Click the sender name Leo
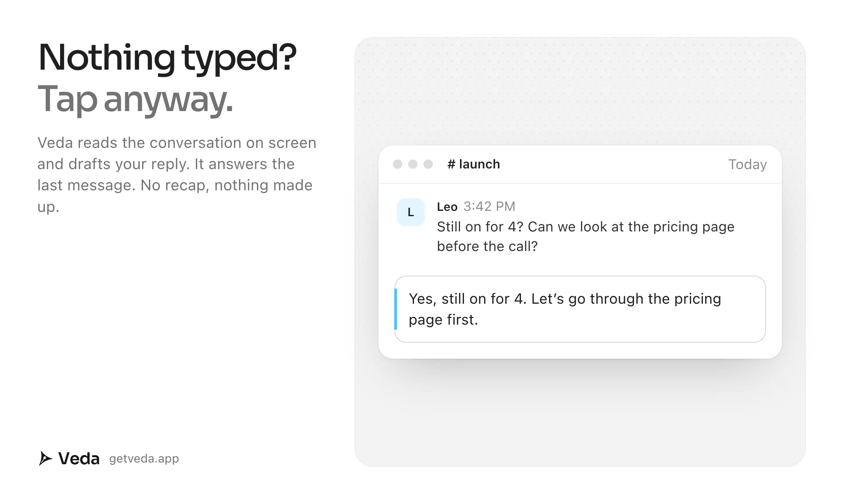 (x=447, y=207)
